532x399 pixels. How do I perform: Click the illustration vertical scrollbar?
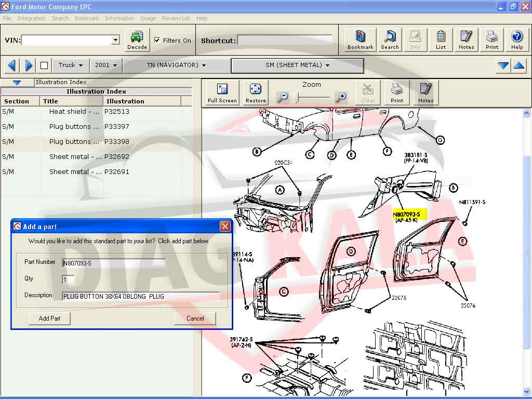click(527, 252)
